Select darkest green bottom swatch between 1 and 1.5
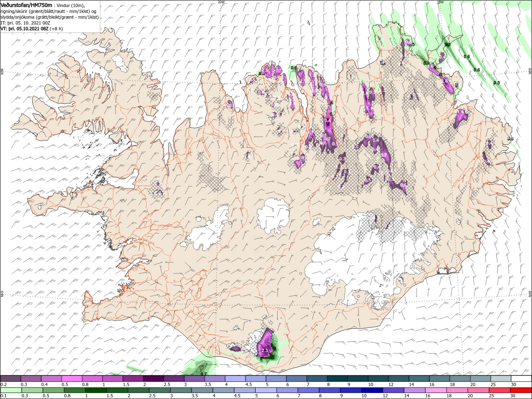 coord(96,390)
